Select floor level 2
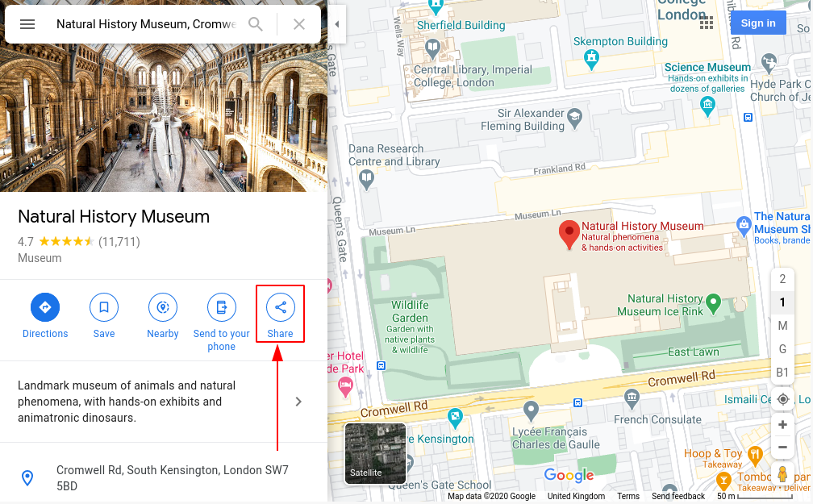 pyautogui.click(x=782, y=279)
